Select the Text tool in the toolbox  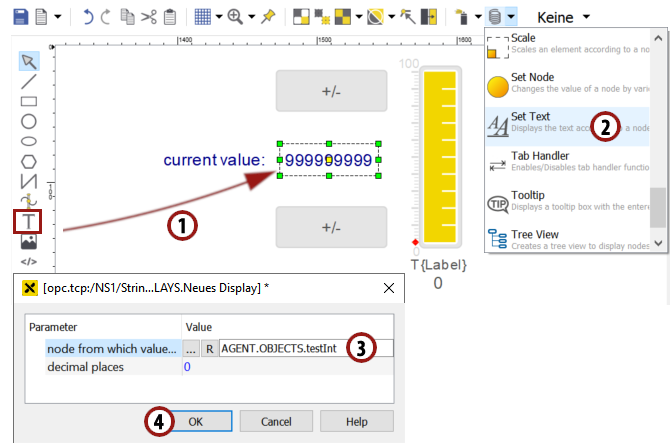tap(28, 221)
